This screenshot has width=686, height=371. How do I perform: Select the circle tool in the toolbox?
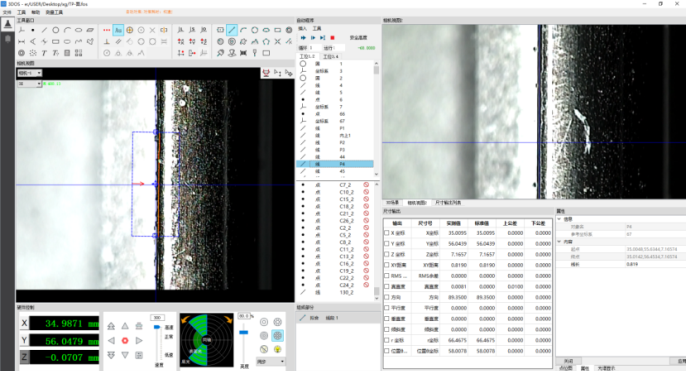point(56,30)
